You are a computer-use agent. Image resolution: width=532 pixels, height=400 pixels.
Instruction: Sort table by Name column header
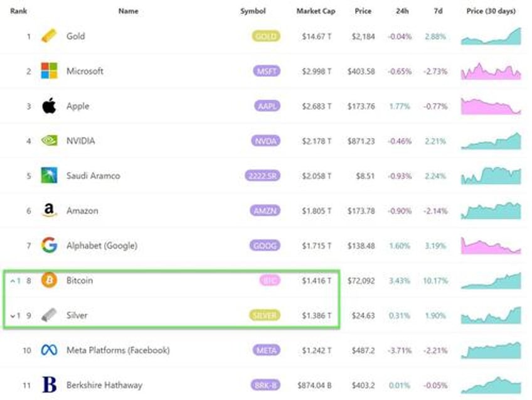128,11
